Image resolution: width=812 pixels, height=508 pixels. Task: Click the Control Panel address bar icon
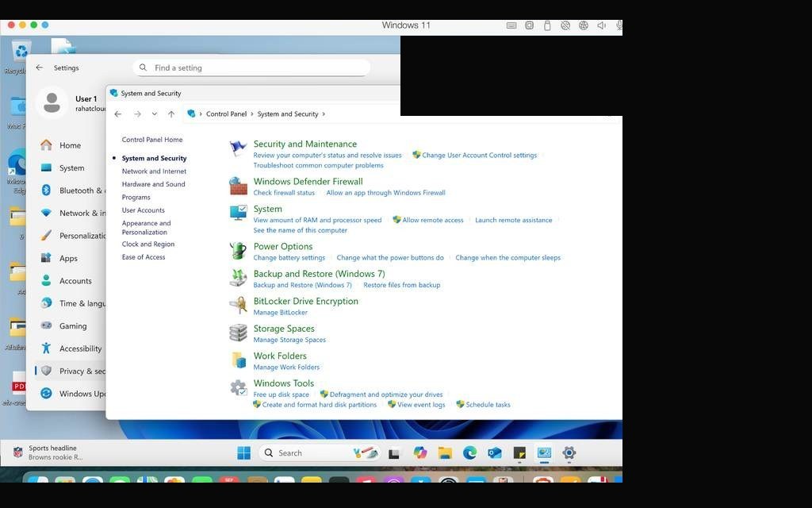(191, 114)
